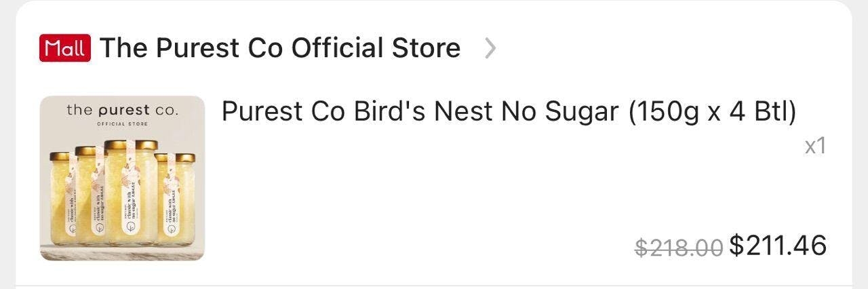Click the struck-through $218.00 original price

pyautogui.click(x=678, y=248)
